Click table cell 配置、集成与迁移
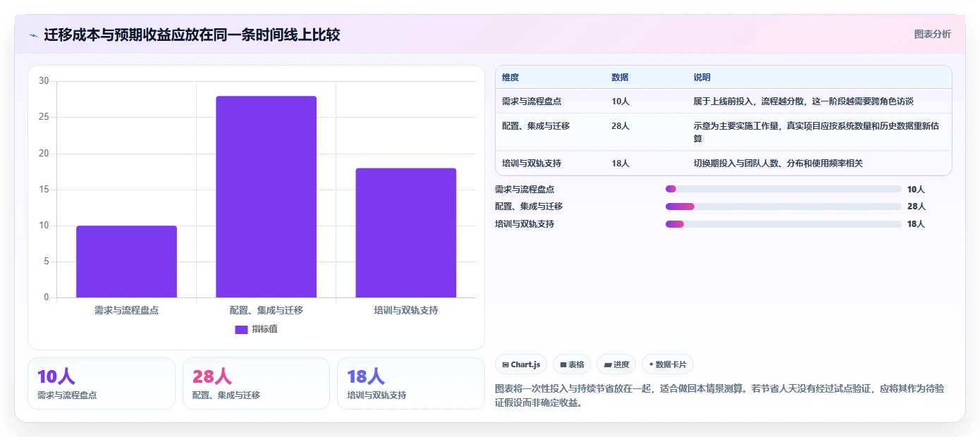980x437 pixels. tap(536, 126)
